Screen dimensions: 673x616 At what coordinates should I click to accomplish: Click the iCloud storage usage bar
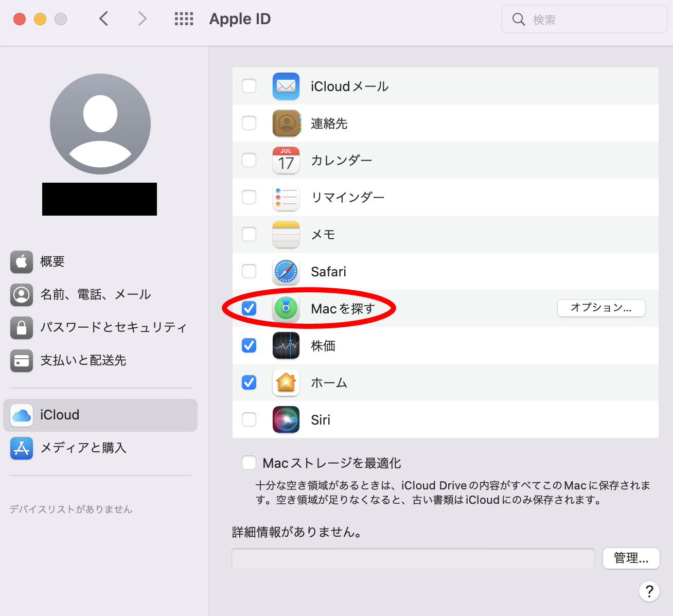[413, 558]
